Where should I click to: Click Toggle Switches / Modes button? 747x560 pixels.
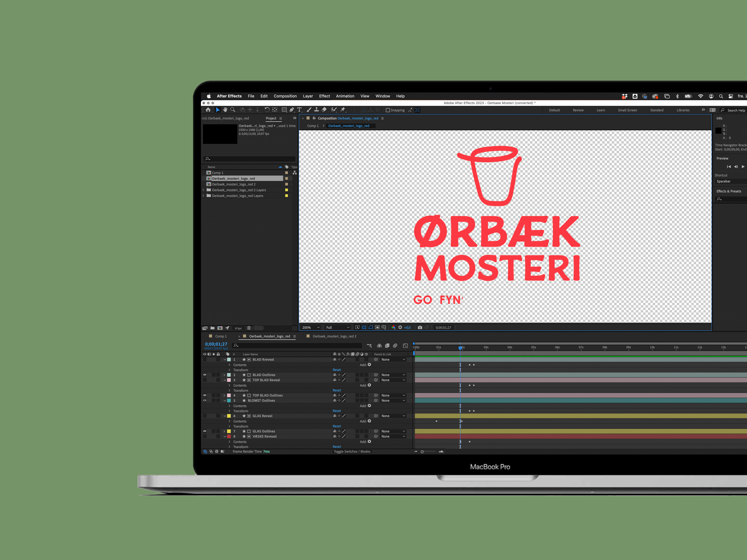tap(352, 452)
